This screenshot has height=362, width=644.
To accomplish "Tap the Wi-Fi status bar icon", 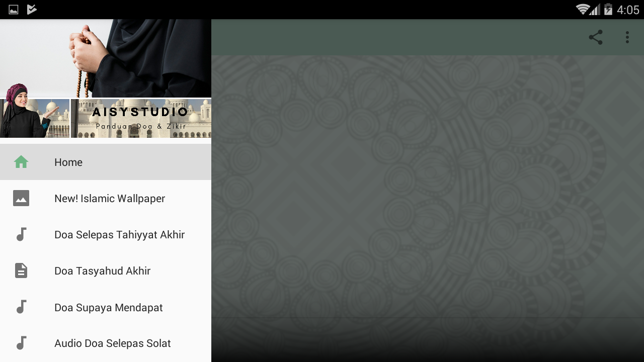I will [583, 10].
